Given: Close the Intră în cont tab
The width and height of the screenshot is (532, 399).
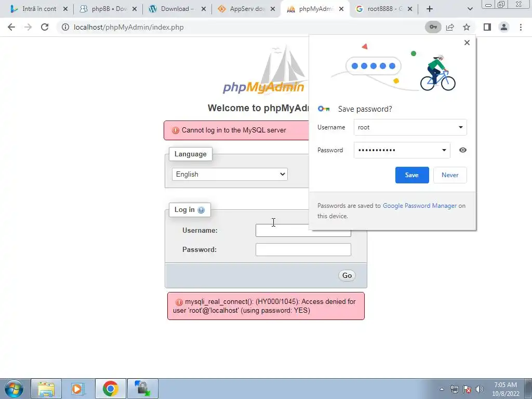Looking at the screenshot, I should [65, 9].
